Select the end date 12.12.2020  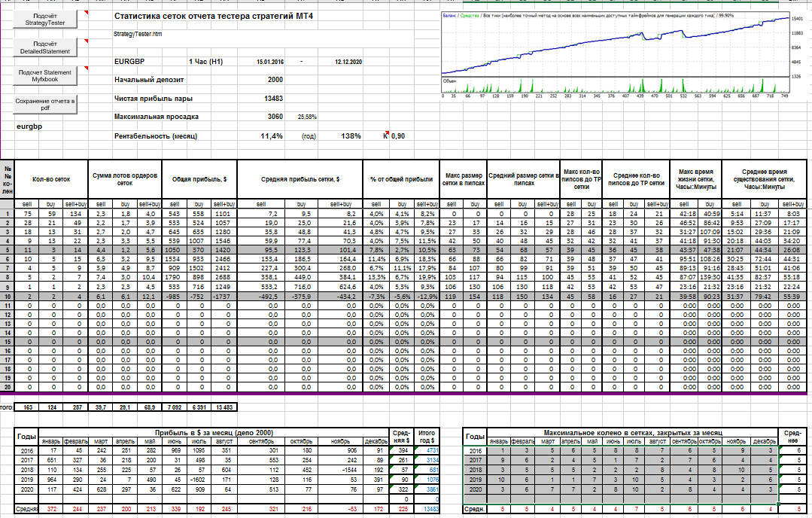[x=348, y=62]
